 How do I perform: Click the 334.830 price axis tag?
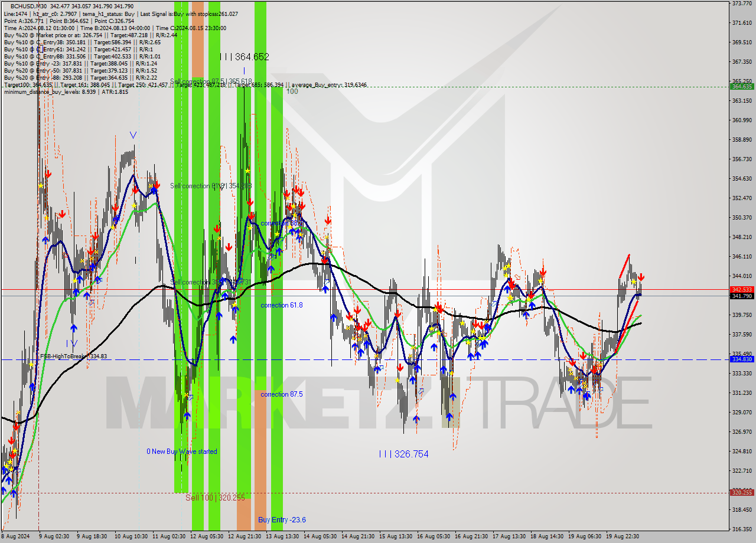742,359
